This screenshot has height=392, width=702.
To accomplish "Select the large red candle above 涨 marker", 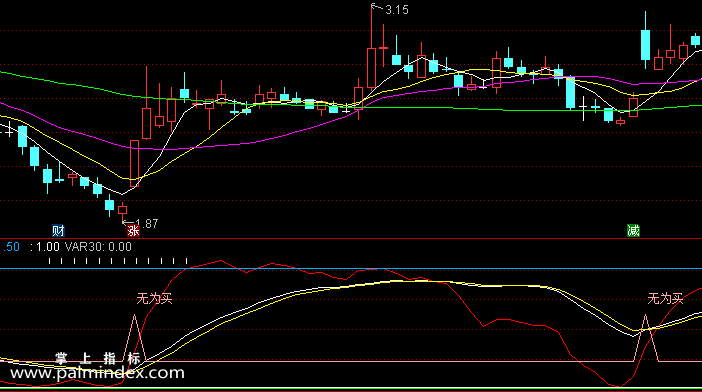I will point(134,163).
